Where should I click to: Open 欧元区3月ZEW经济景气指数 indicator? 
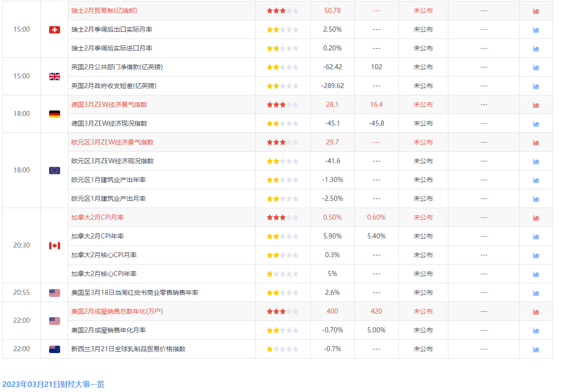(112, 142)
